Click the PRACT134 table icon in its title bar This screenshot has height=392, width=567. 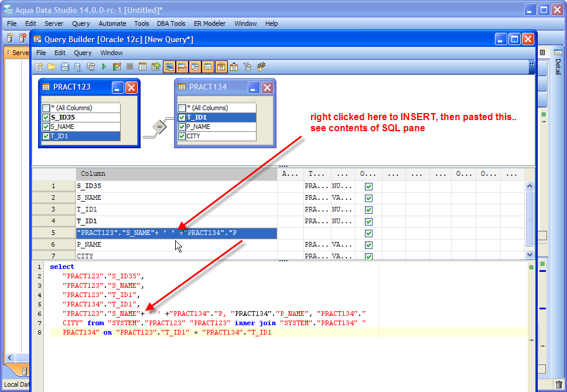tap(182, 87)
